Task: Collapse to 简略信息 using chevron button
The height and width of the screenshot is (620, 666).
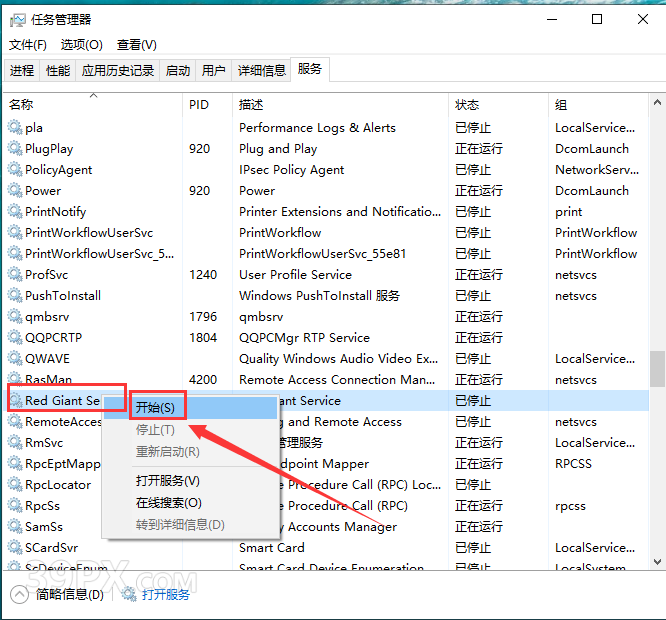Action: point(20,595)
